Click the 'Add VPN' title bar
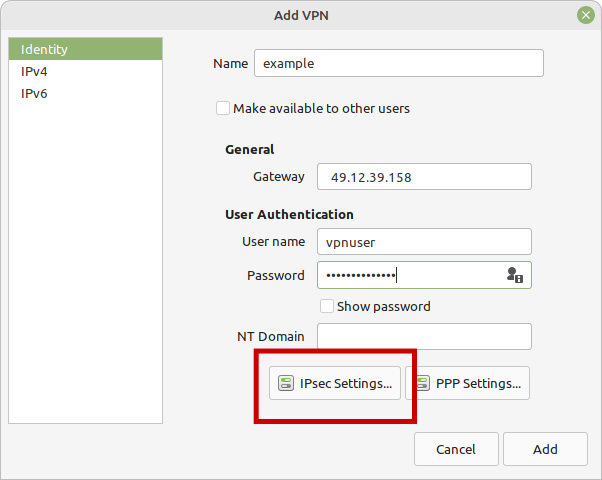 click(x=301, y=15)
